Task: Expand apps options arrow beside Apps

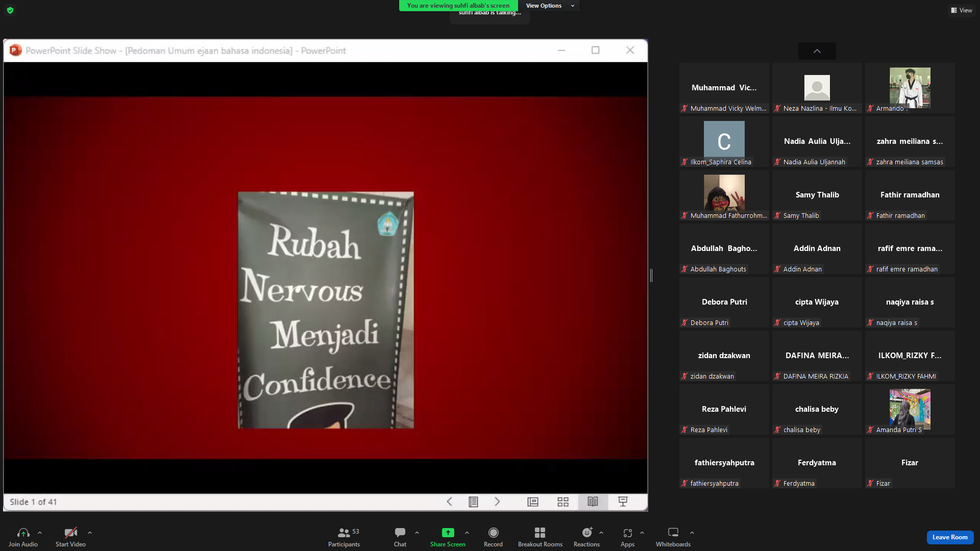Action: 642,533
